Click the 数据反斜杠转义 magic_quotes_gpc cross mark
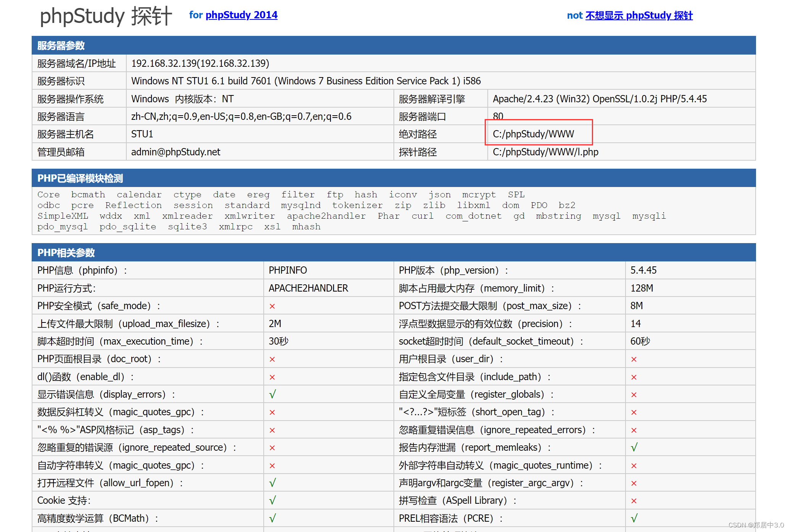790x532 pixels. point(272,412)
